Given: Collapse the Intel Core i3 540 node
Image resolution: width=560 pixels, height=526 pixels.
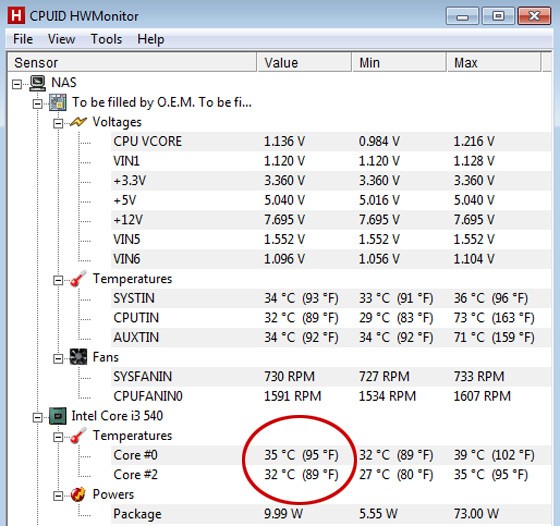Looking at the screenshot, I should click(x=38, y=417).
